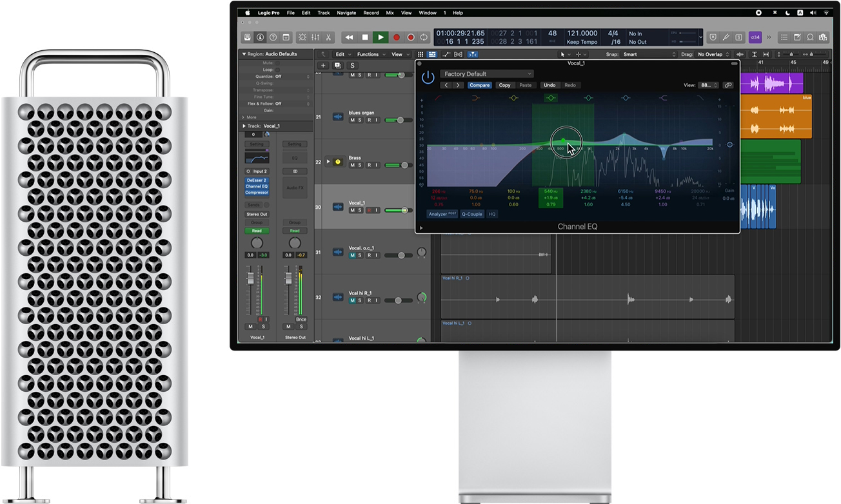Open the List Editors button
Image resolution: width=841 pixels, height=504 pixels.
[x=784, y=37]
